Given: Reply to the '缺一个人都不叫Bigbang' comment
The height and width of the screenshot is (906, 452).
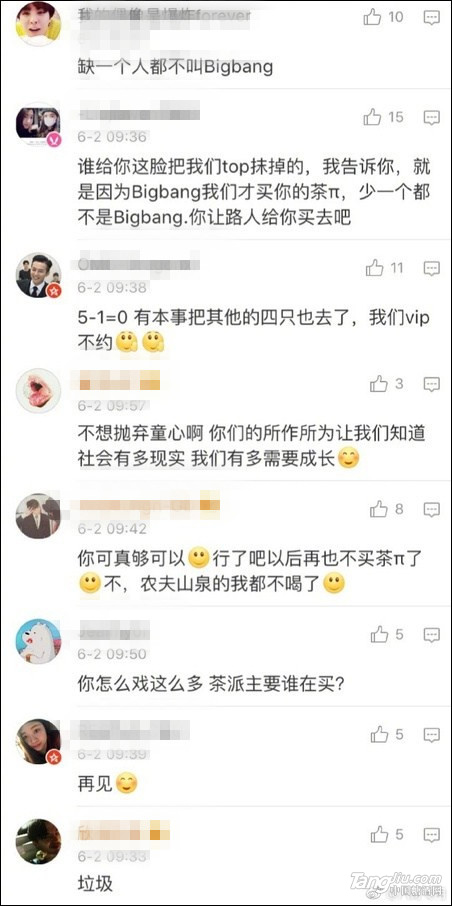Looking at the screenshot, I should point(431,18).
